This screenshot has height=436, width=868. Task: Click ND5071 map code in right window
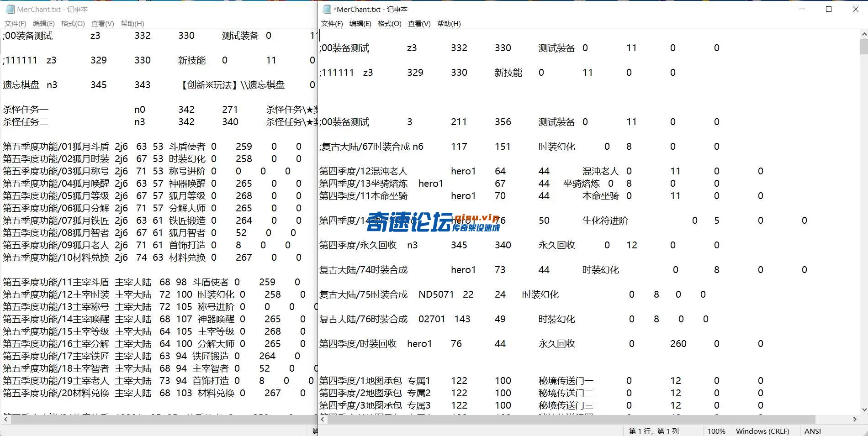click(436, 294)
